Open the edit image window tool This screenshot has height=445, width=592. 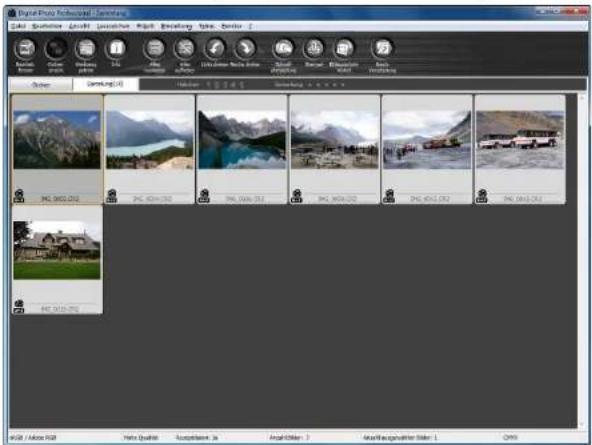(x=25, y=55)
